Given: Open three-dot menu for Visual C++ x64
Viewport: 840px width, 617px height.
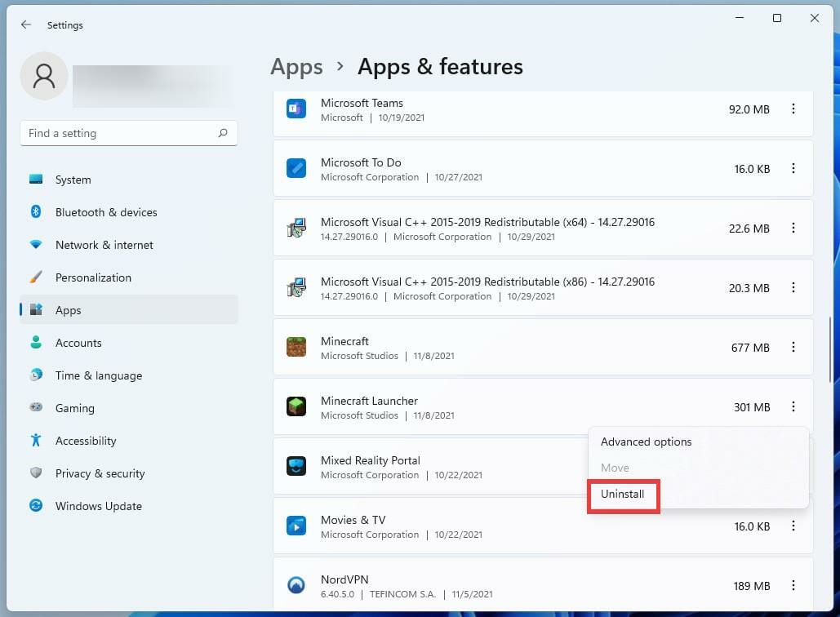Looking at the screenshot, I should click(793, 228).
